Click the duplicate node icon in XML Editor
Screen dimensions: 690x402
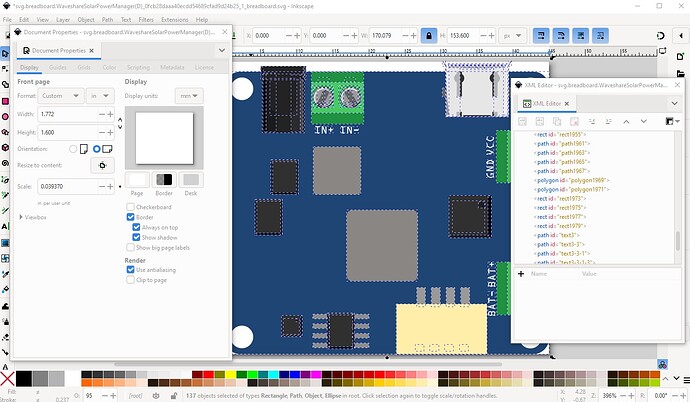click(x=557, y=121)
